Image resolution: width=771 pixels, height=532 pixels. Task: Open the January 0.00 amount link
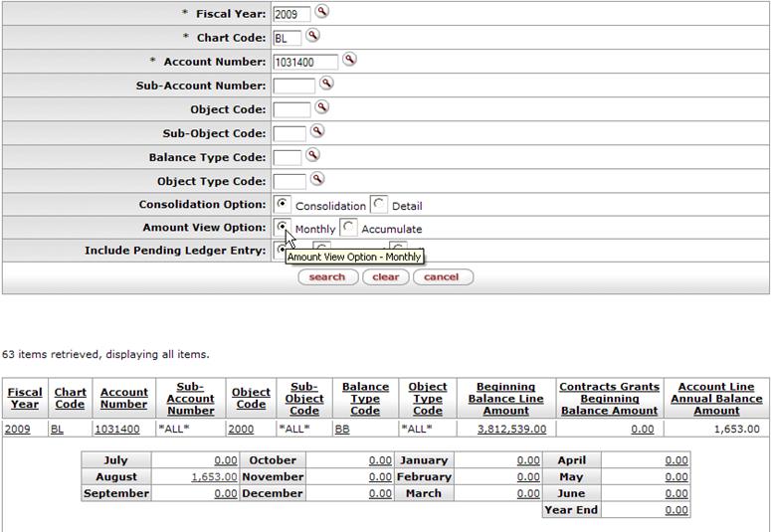coord(528,460)
